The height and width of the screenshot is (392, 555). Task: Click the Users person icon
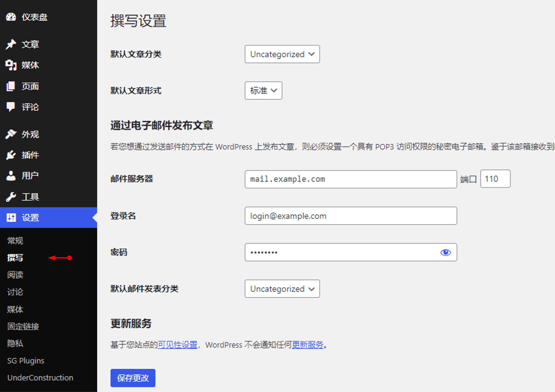tap(11, 176)
